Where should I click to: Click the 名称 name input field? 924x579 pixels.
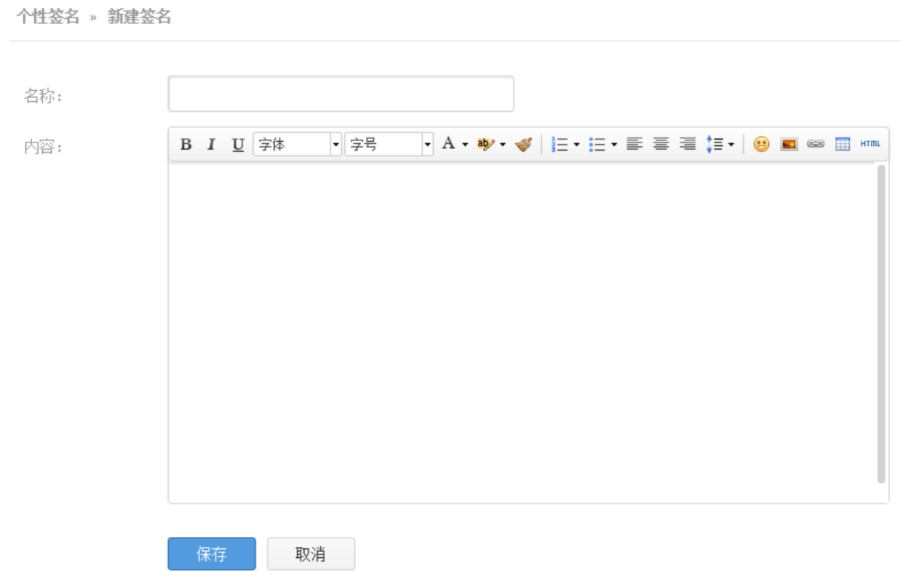pos(340,94)
